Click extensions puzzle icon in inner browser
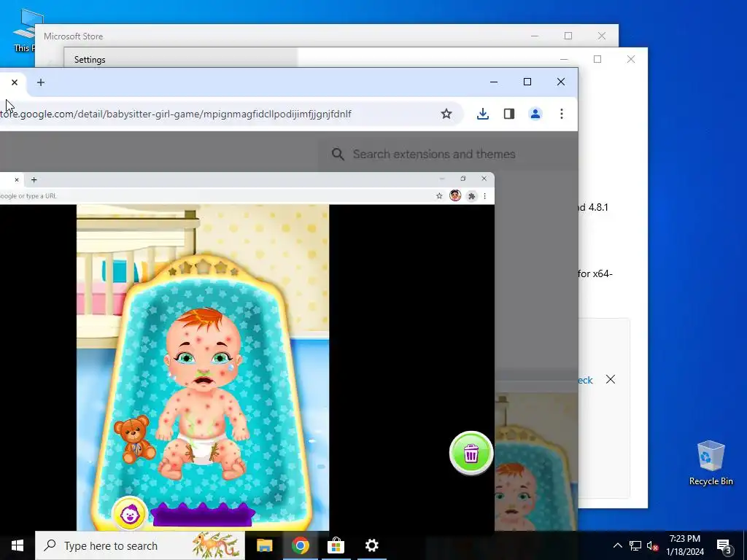The height and width of the screenshot is (560, 747). (x=472, y=195)
